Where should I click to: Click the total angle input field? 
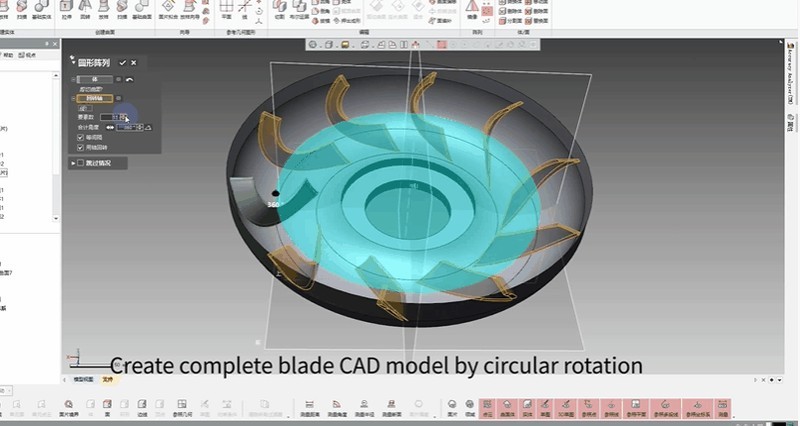124,127
